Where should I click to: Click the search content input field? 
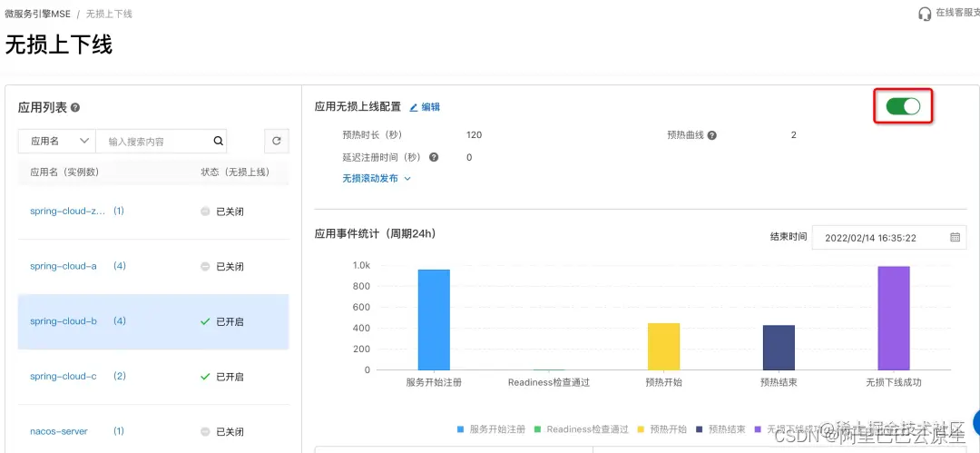pyautogui.click(x=153, y=142)
